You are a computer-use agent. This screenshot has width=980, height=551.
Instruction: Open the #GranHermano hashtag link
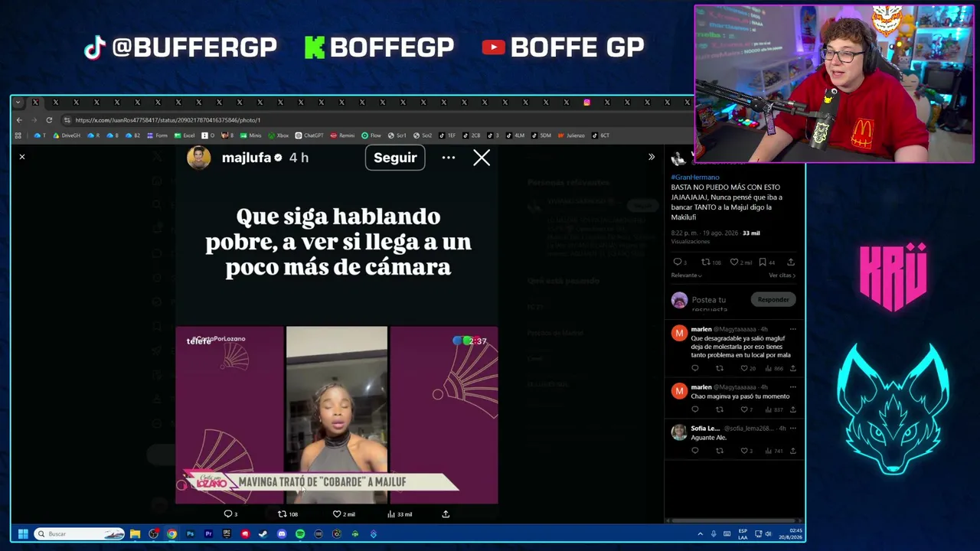pyautogui.click(x=695, y=178)
